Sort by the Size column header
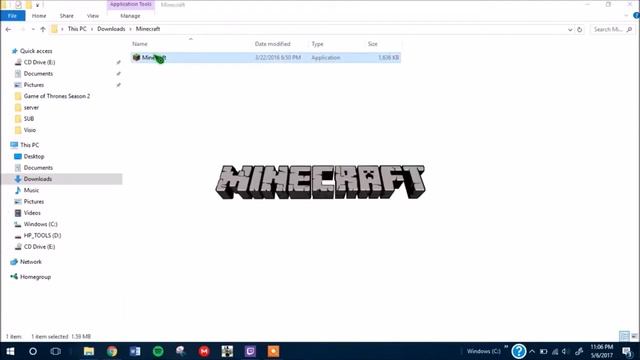640x360 pixels. coord(373,44)
